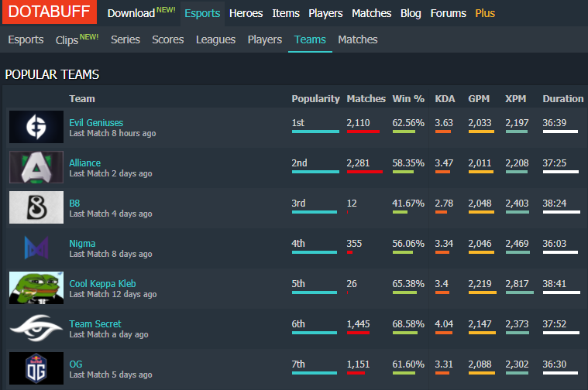Go to the DOTABUFF home logo
The width and height of the screenshot is (588, 390).
50,12
